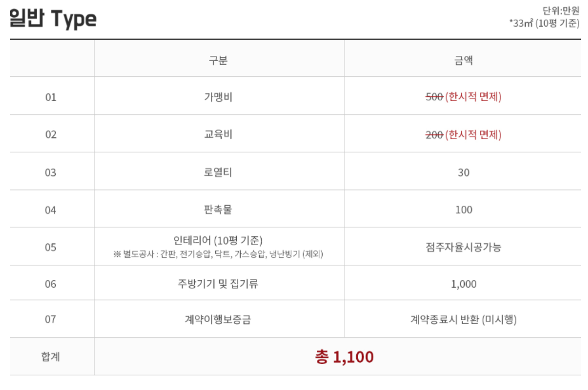588x390 pixels.
Task: Click the '판촉물' cell
Action: (x=218, y=209)
